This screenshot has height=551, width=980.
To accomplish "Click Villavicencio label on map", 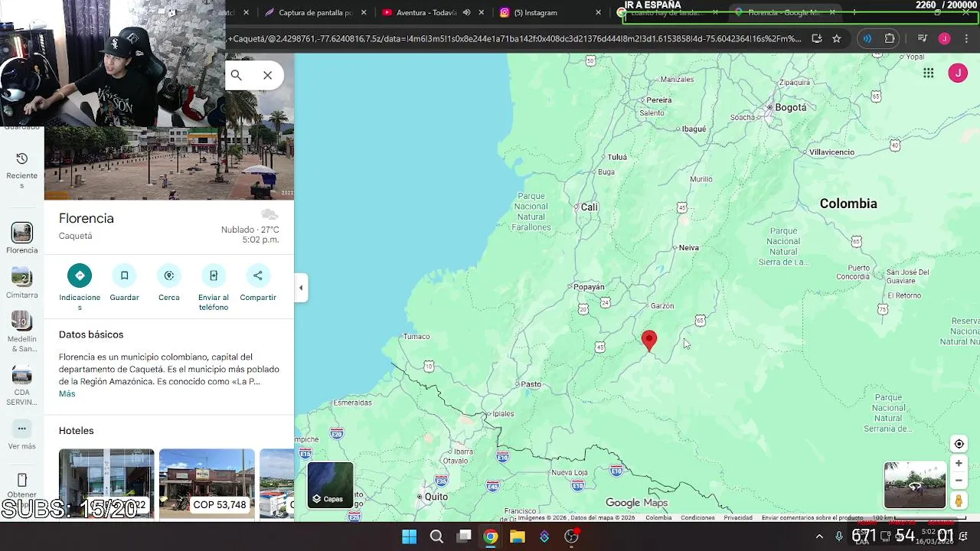I will tap(831, 152).
